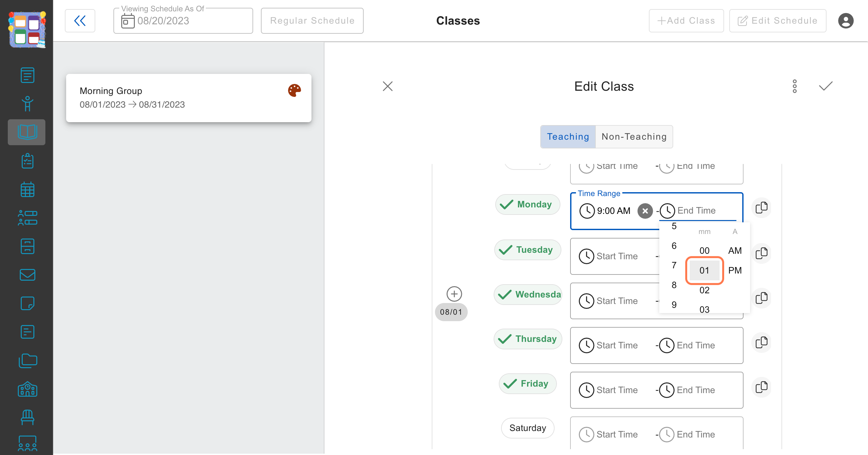Select the open book Classes sidebar icon

[27, 132]
